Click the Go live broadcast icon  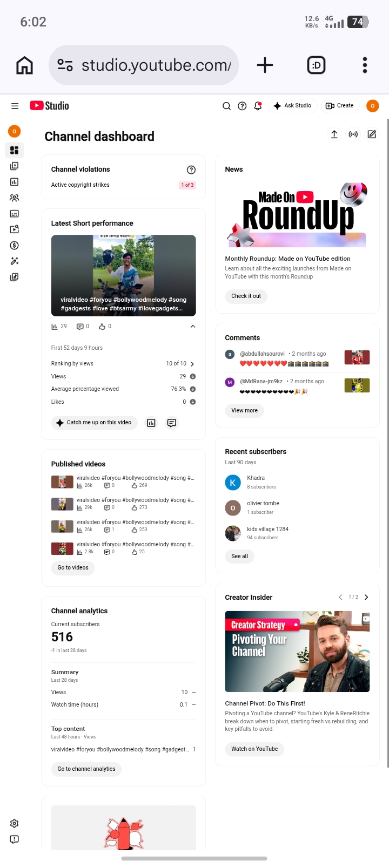[x=353, y=134]
